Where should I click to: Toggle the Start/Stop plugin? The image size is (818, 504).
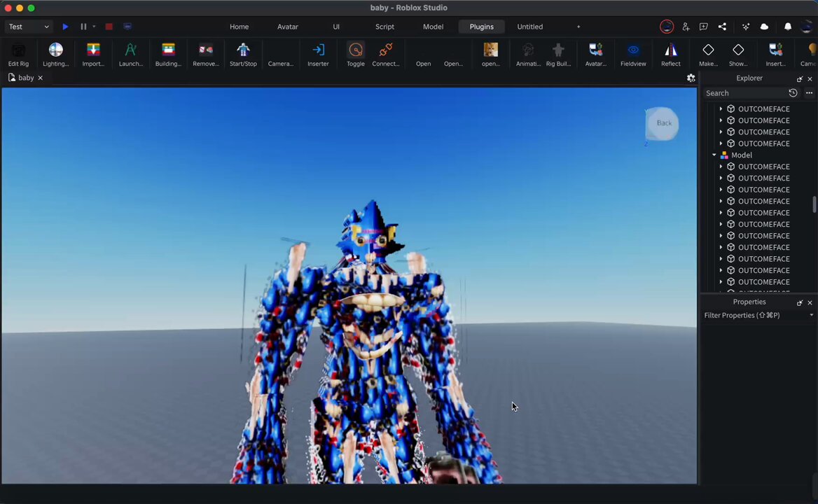pos(243,55)
